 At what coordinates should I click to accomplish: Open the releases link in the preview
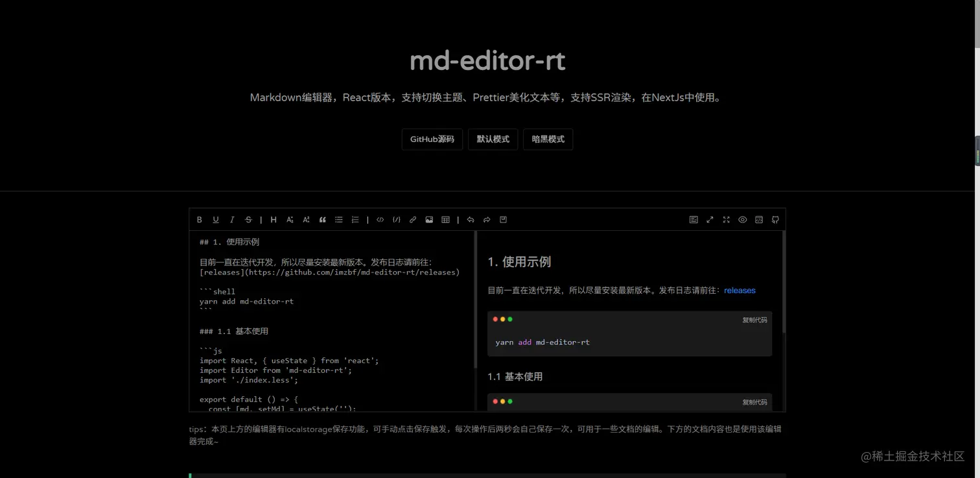740,290
